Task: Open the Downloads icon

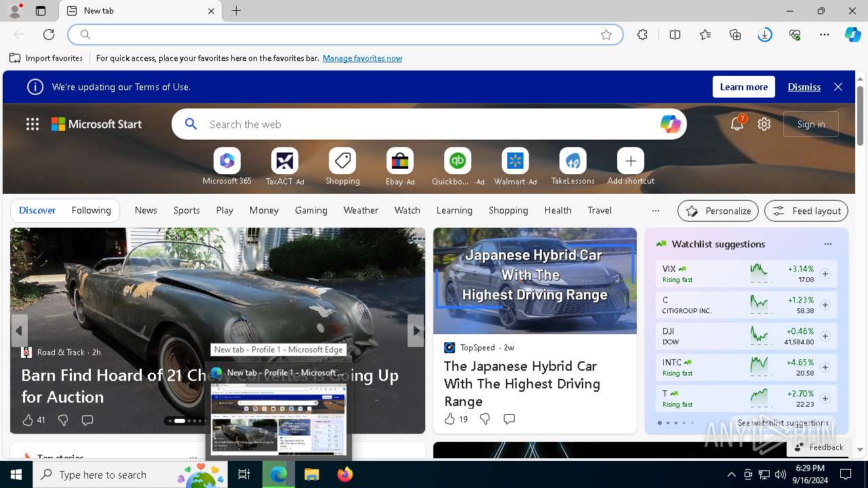Action: point(765,35)
